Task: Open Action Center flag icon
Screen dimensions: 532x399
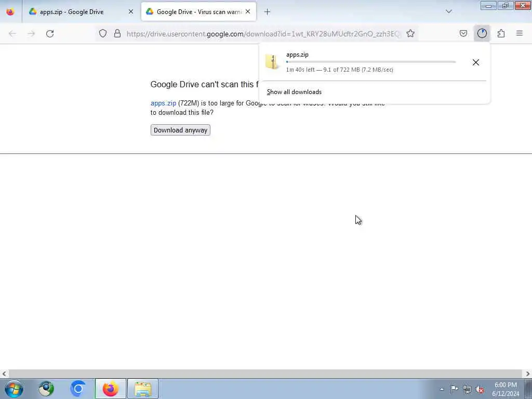Action: (x=454, y=389)
